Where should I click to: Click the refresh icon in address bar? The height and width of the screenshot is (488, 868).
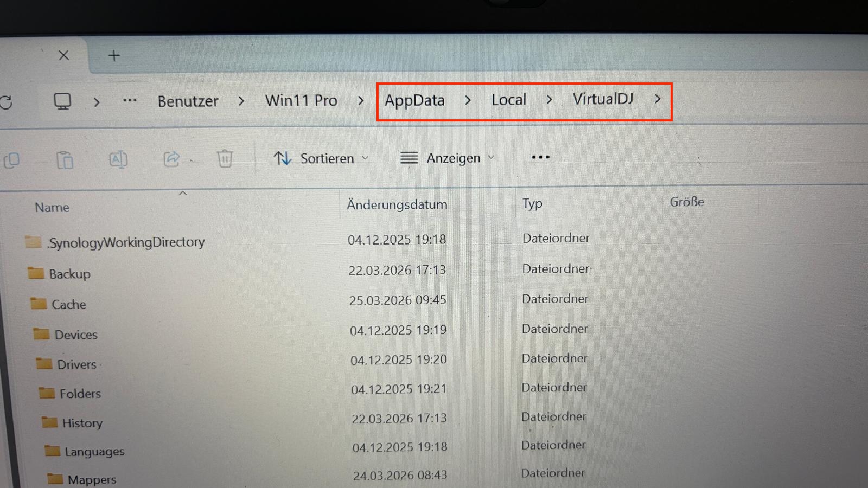pos(5,102)
